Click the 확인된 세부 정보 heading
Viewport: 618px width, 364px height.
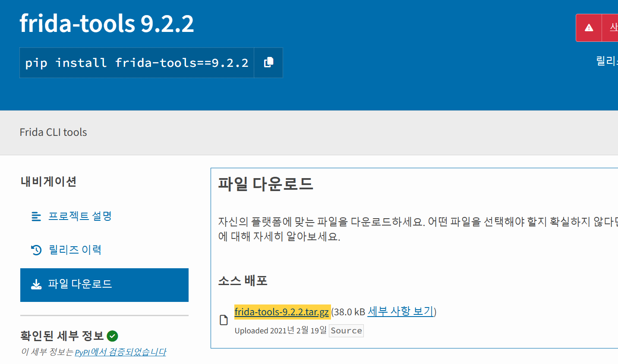(62, 336)
